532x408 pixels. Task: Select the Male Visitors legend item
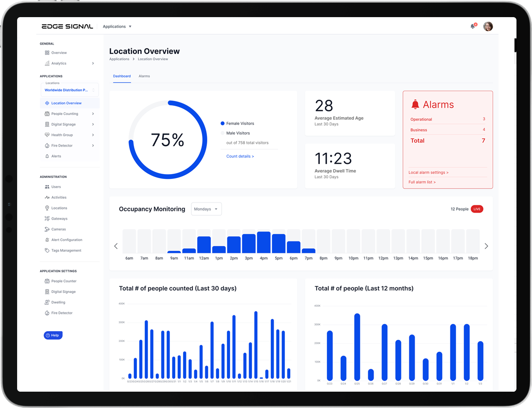coord(238,133)
